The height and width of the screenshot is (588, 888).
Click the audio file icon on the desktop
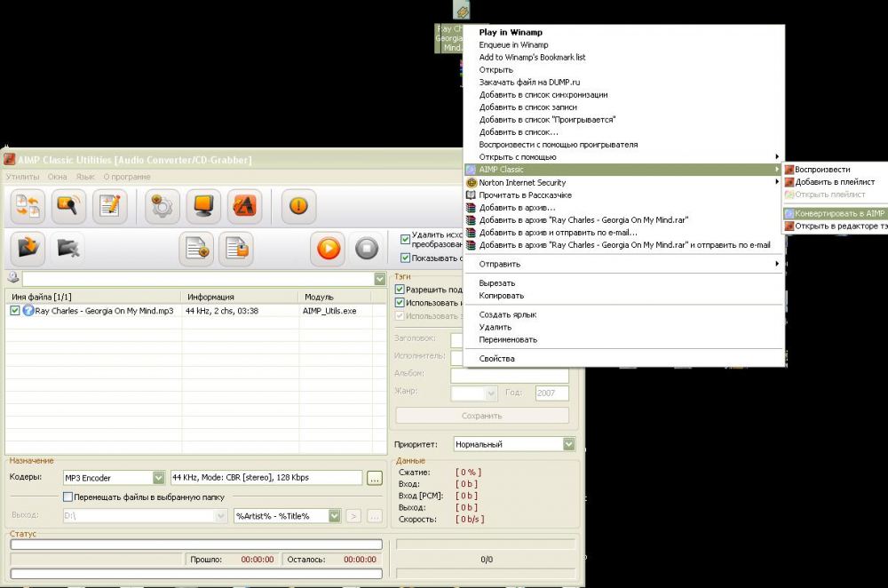coord(462,10)
